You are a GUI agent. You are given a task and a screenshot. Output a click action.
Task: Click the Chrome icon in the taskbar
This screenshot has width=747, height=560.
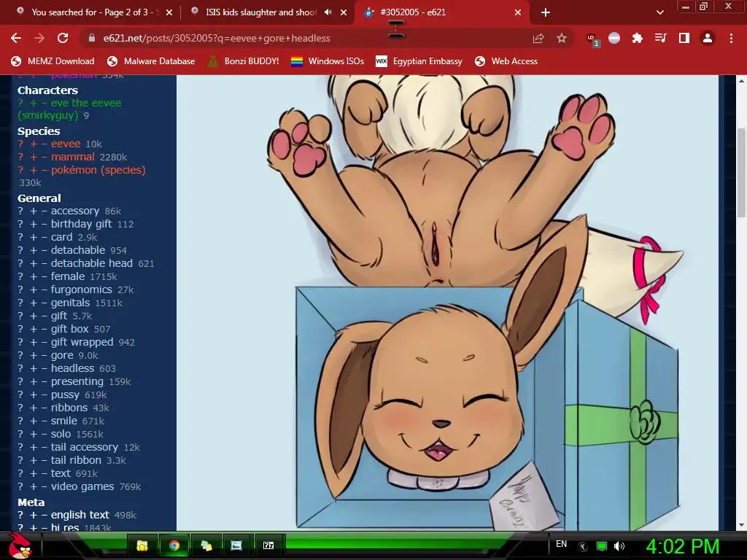(174, 545)
